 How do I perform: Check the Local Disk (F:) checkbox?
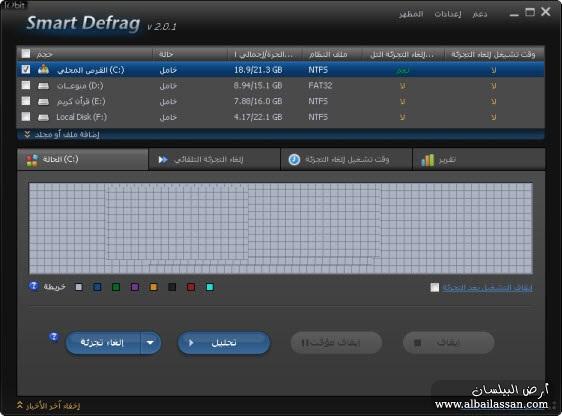(26, 116)
